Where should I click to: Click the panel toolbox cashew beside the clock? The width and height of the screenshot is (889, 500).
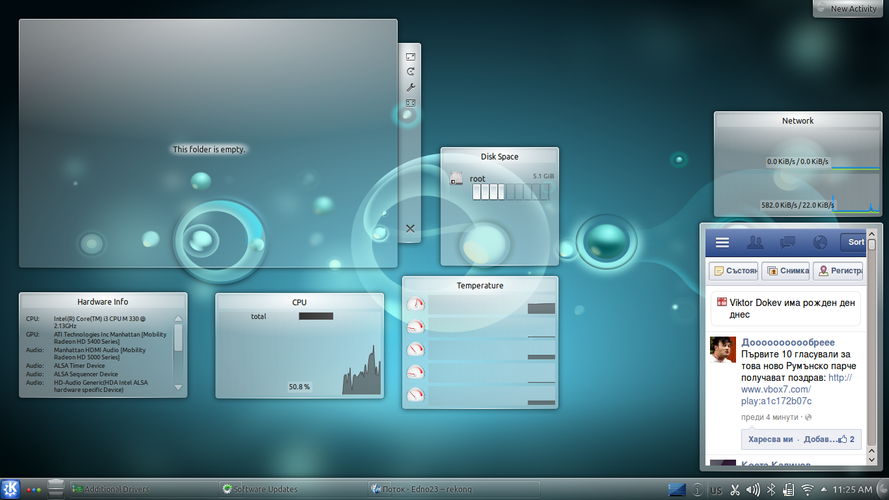[883, 489]
